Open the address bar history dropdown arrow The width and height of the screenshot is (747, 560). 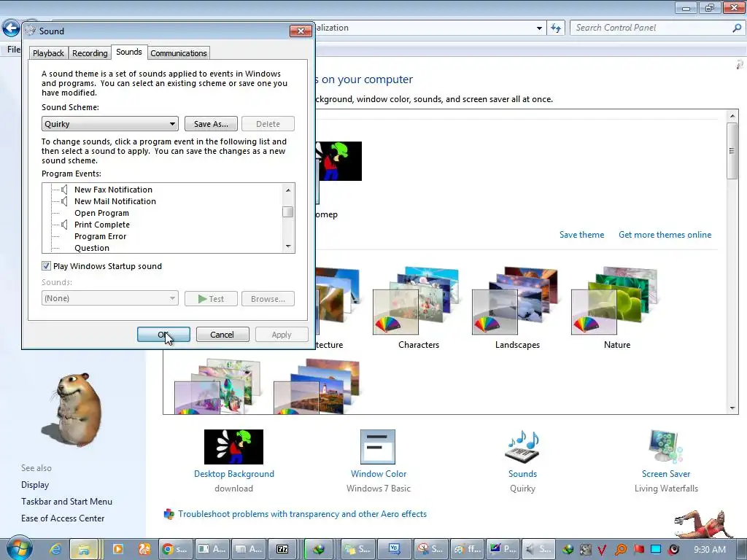pos(539,28)
